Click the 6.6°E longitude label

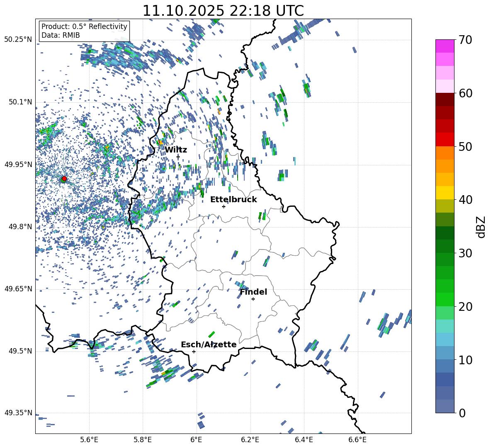click(357, 440)
